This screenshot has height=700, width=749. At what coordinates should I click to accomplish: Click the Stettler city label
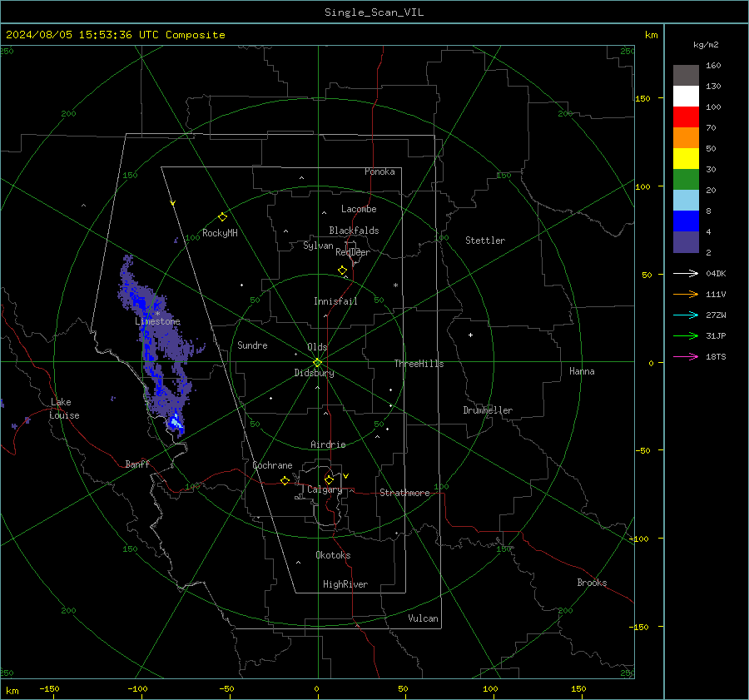485,241
